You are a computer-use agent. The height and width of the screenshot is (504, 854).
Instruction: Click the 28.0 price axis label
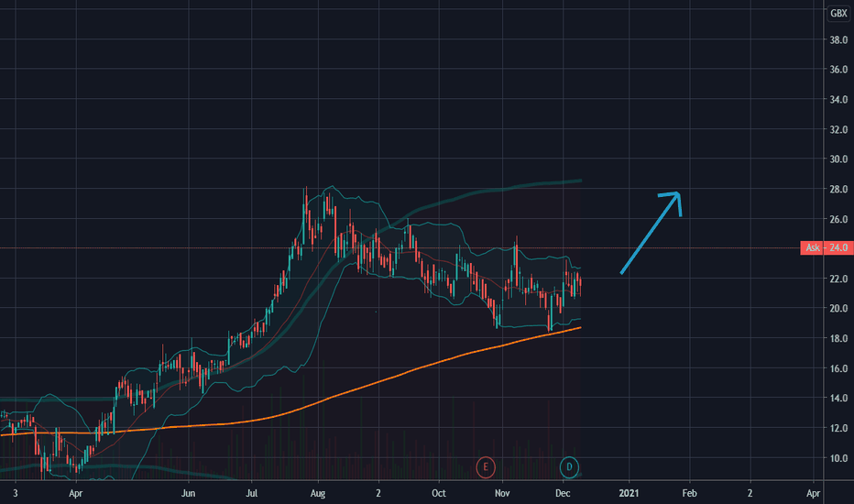pos(838,190)
